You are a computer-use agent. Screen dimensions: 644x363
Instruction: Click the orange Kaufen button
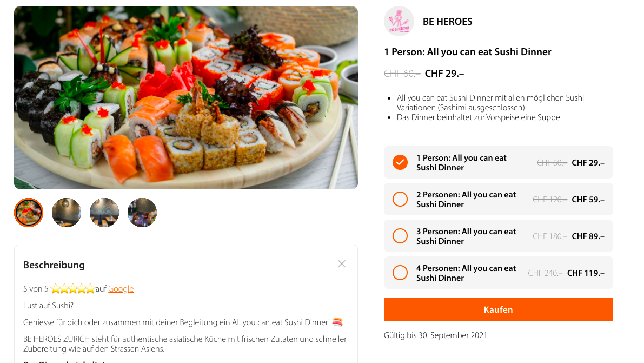pyautogui.click(x=498, y=309)
